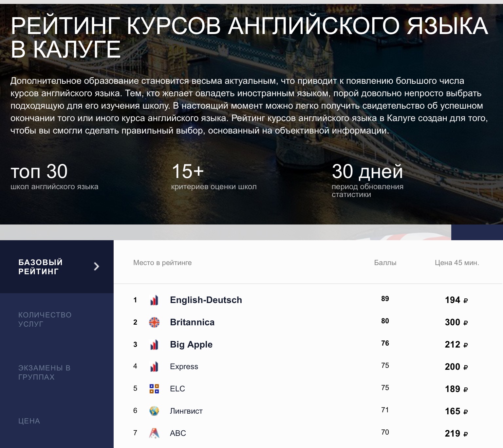Click the Цена 45 мин. column header
Screen dimensions: 503x448
tap(457, 263)
